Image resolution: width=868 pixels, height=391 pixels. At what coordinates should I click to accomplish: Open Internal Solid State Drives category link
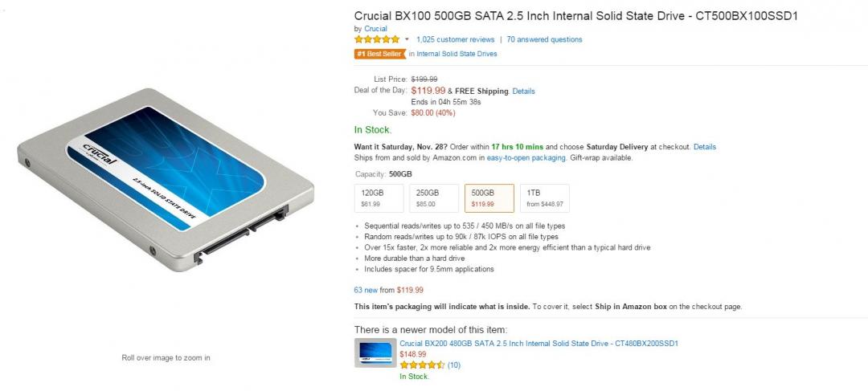(x=457, y=54)
